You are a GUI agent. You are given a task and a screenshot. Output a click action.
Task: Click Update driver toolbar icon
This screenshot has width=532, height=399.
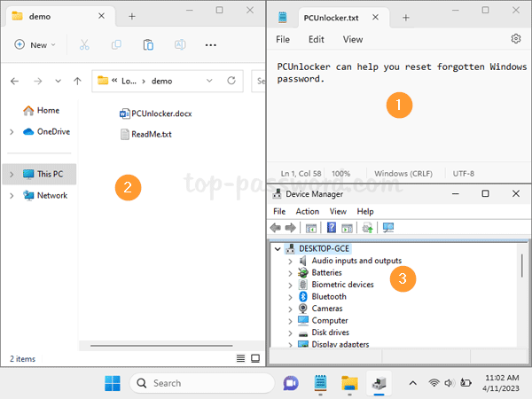pos(367,228)
